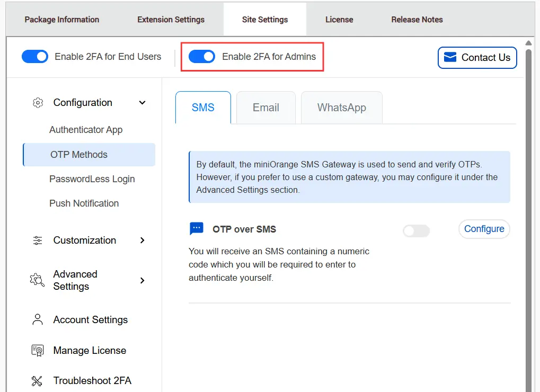
Task: Open the License tab
Action: [x=339, y=19]
